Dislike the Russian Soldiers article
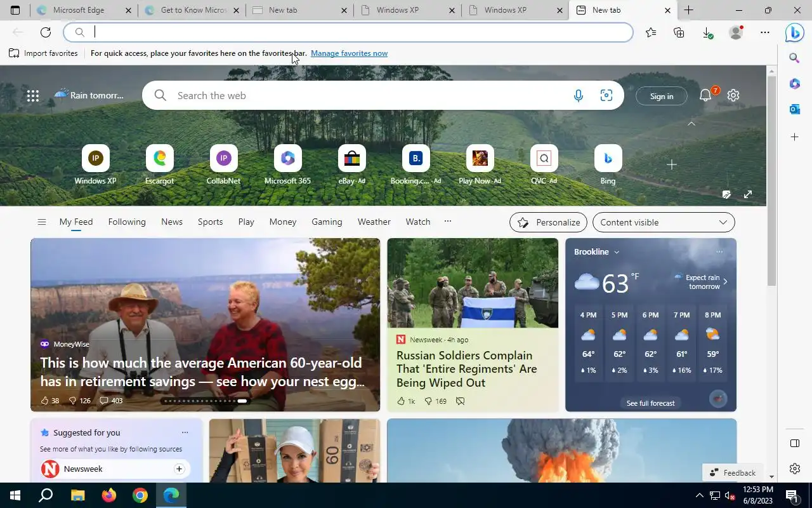Image resolution: width=812 pixels, height=508 pixels. (x=428, y=401)
